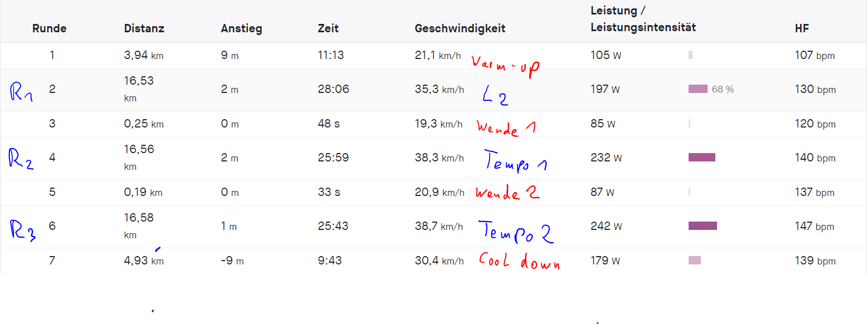The width and height of the screenshot is (868, 324).
Task: Click the Distanz column header
Action: point(144,28)
